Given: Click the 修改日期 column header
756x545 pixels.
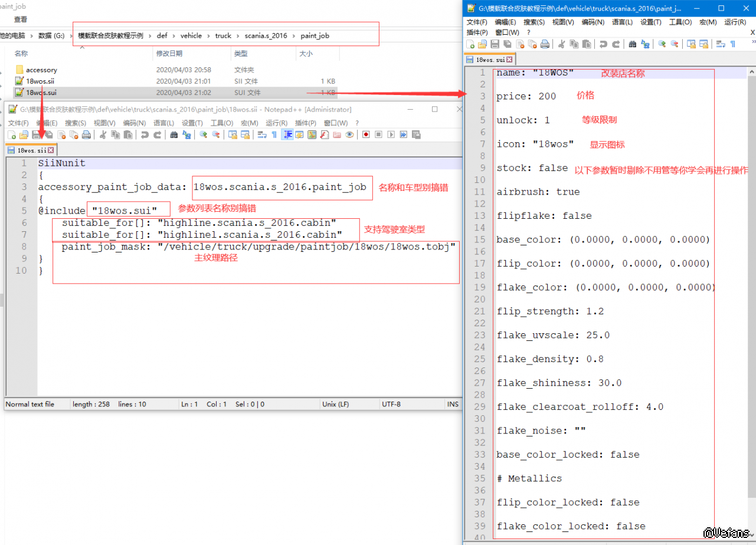Looking at the screenshot, I should tap(169, 54).
